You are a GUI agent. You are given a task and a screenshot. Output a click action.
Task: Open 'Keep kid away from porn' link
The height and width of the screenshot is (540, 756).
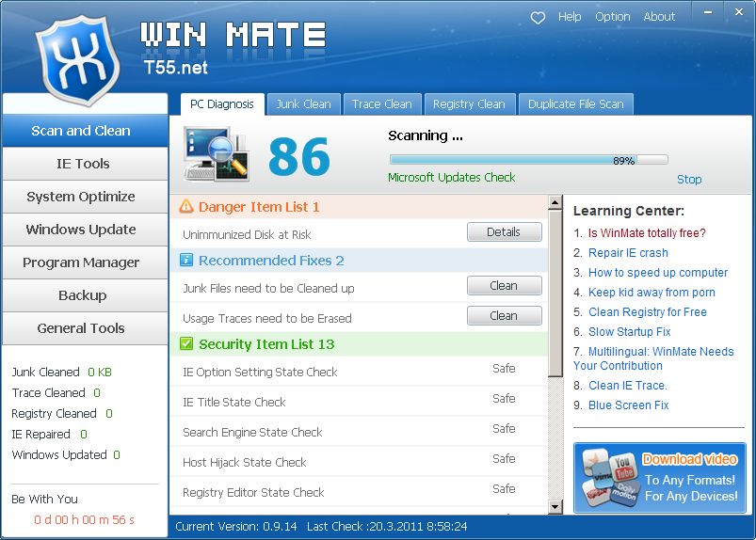coord(651,293)
